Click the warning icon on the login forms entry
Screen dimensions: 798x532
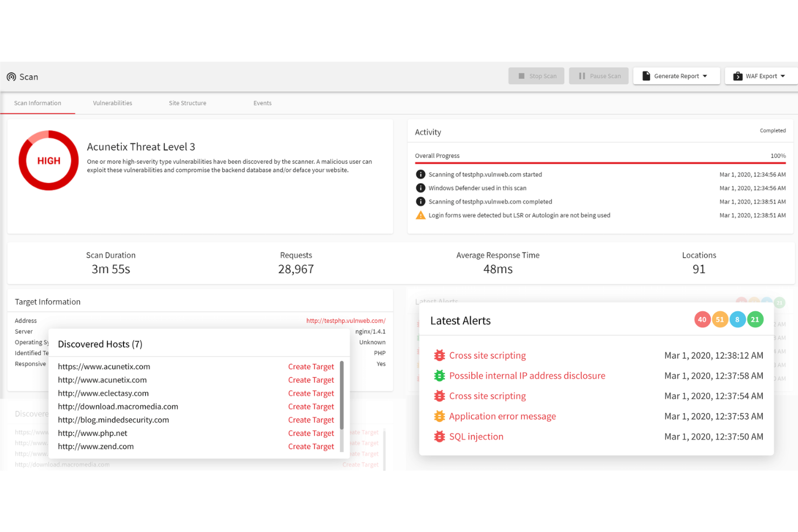pos(421,215)
